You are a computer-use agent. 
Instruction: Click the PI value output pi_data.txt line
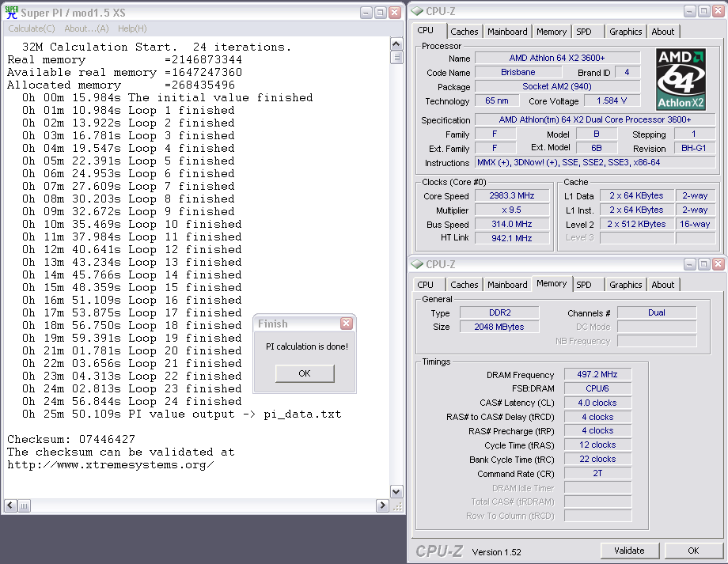point(181,414)
